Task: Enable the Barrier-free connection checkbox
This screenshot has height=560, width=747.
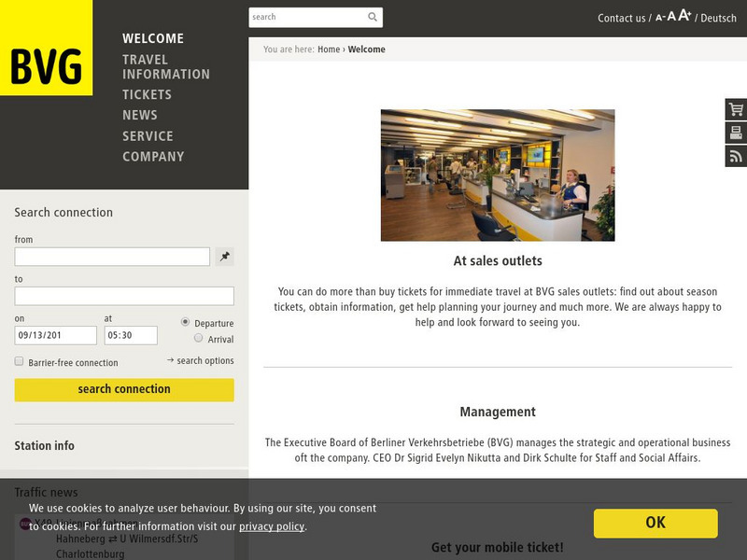Action: click(17, 361)
